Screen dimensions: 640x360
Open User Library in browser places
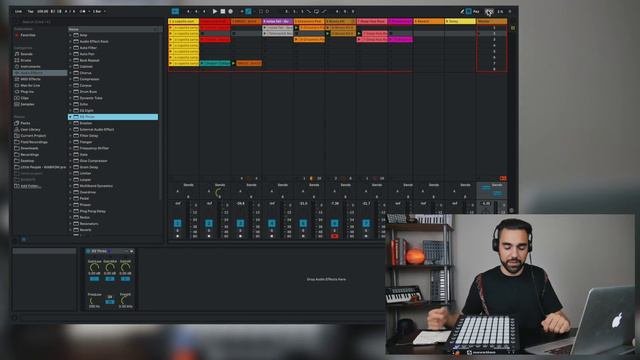click(30, 129)
